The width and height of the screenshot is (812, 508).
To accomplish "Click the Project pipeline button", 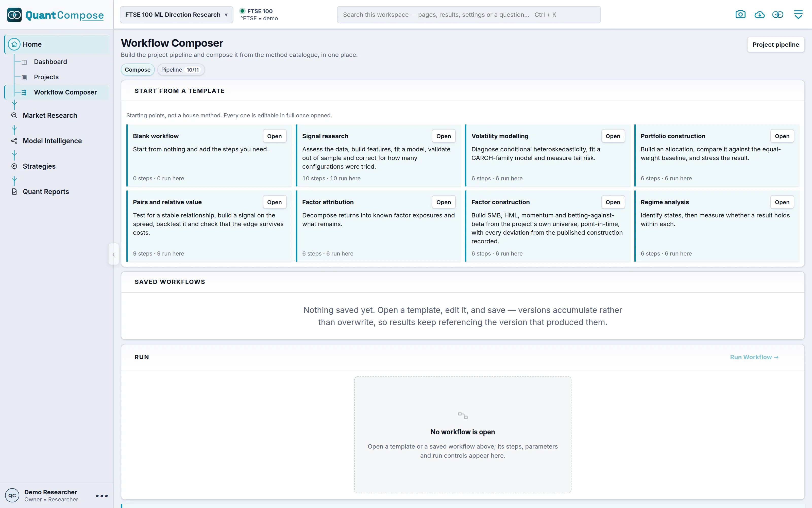I will (775, 44).
